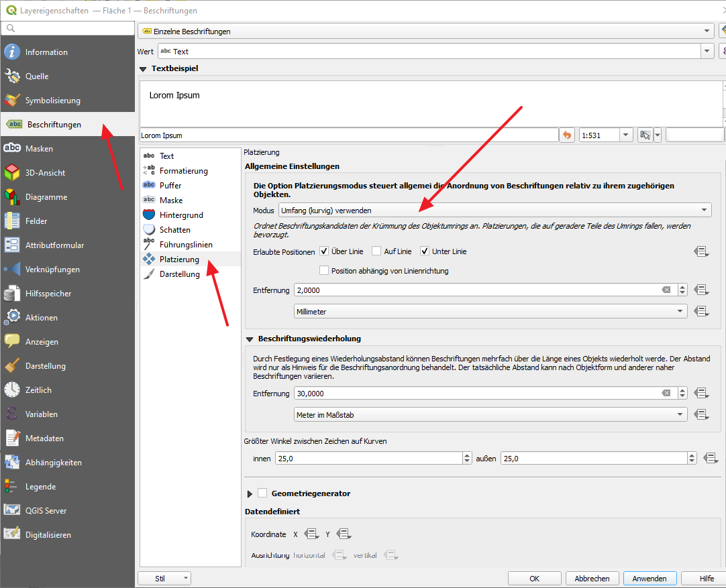Open the Führungslinien settings

point(185,245)
